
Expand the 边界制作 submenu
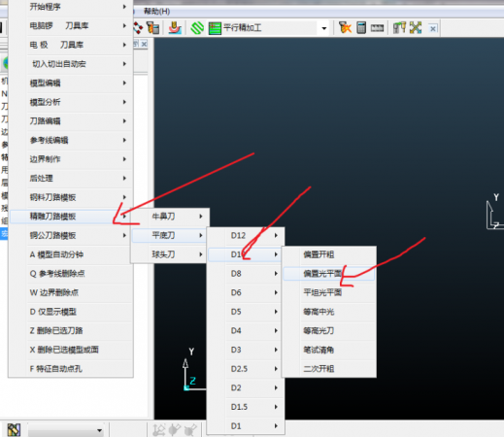[x=71, y=159]
